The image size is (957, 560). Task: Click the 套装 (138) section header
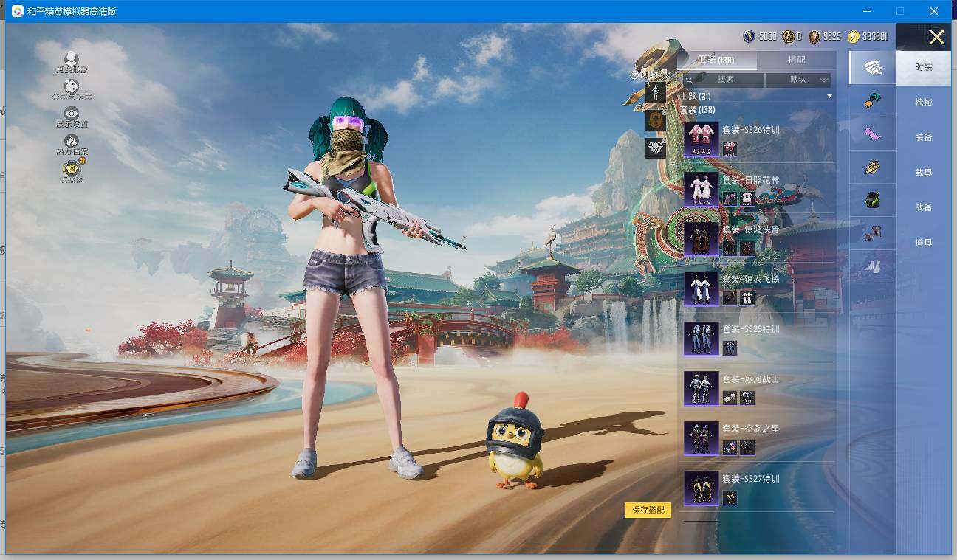(696, 110)
